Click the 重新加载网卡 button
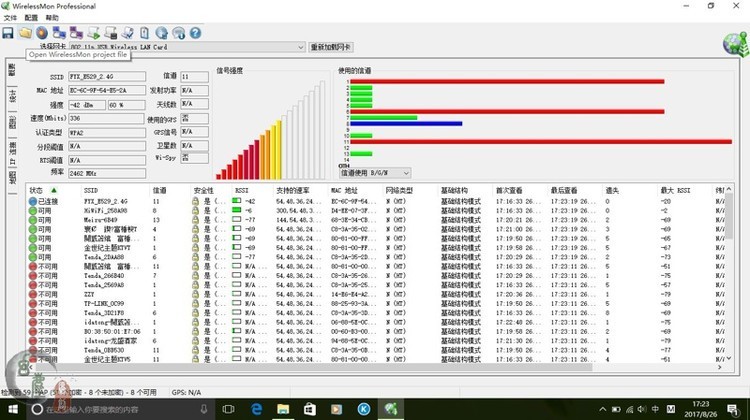The image size is (750, 420). tap(331, 47)
